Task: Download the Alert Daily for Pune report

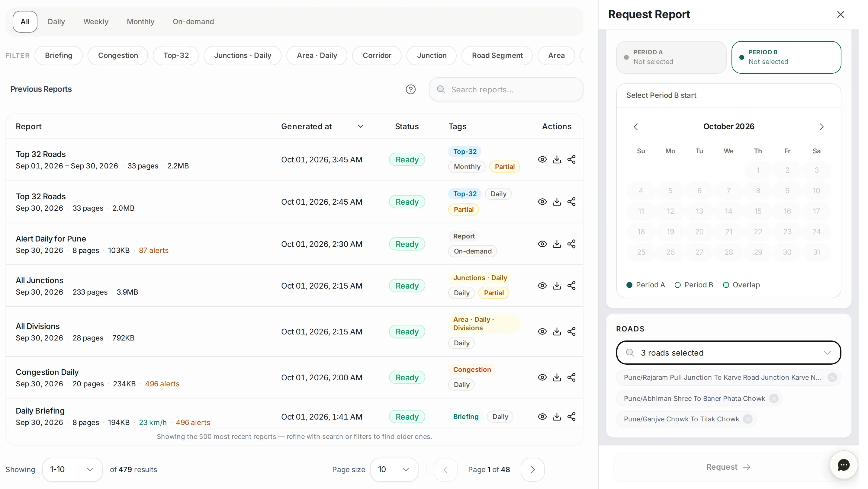Action: click(x=557, y=244)
